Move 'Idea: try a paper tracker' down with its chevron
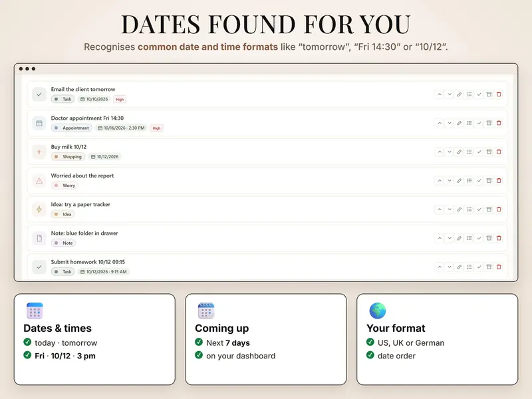 (450, 209)
